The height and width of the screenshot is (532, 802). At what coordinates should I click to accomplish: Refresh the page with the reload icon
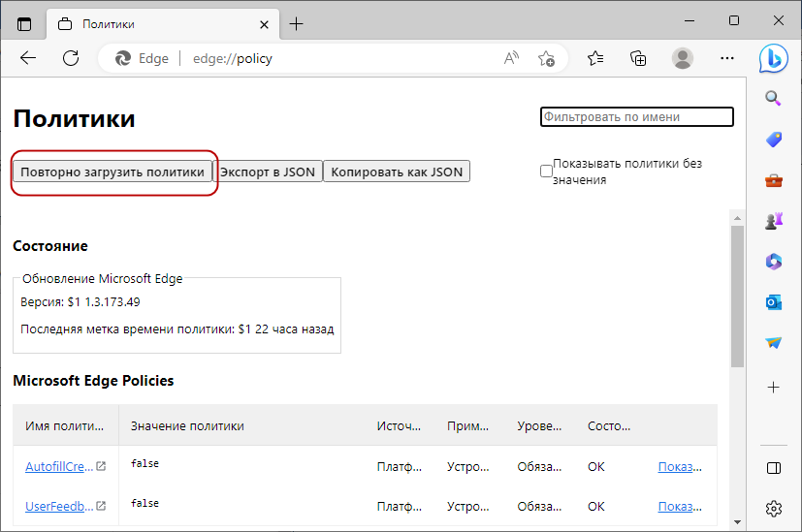(71, 58)
